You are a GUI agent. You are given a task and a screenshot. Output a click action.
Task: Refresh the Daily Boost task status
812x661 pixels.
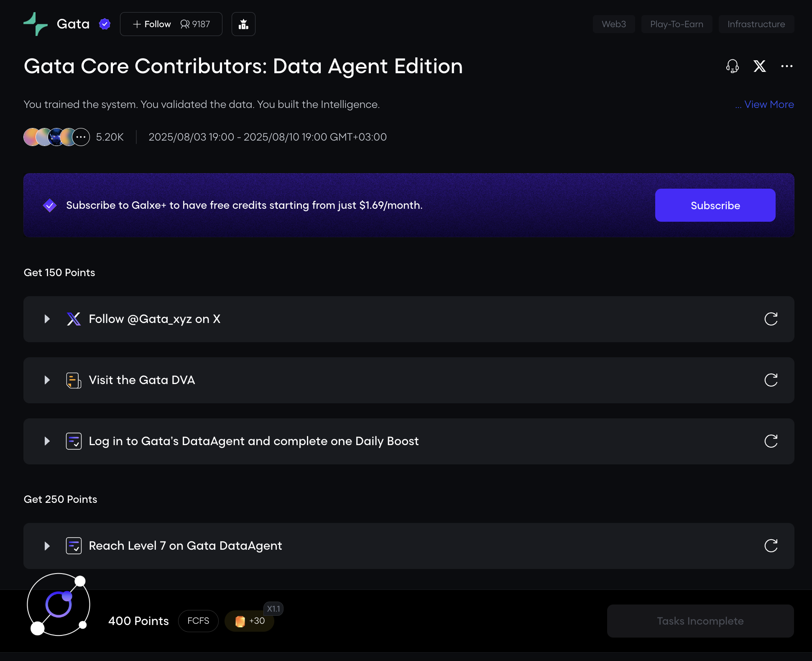click(x=771, y=441)
